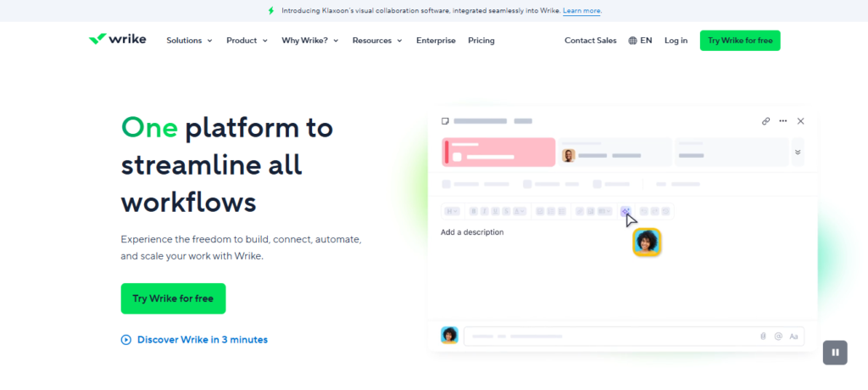Screen dimensions: 868x390
Task: Click the Aa text format icon in comment box
Action: click(793, 337)
